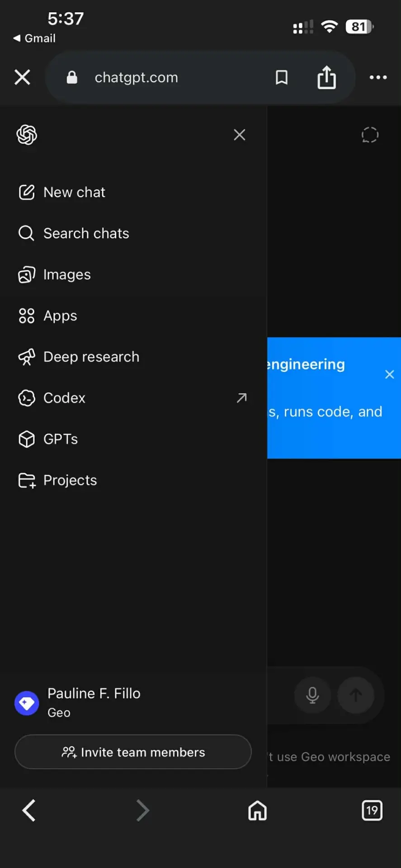Open the browser tabs switcher showing 19
Viewport: 401px width, 868px height.
click(x=372, y=810)
